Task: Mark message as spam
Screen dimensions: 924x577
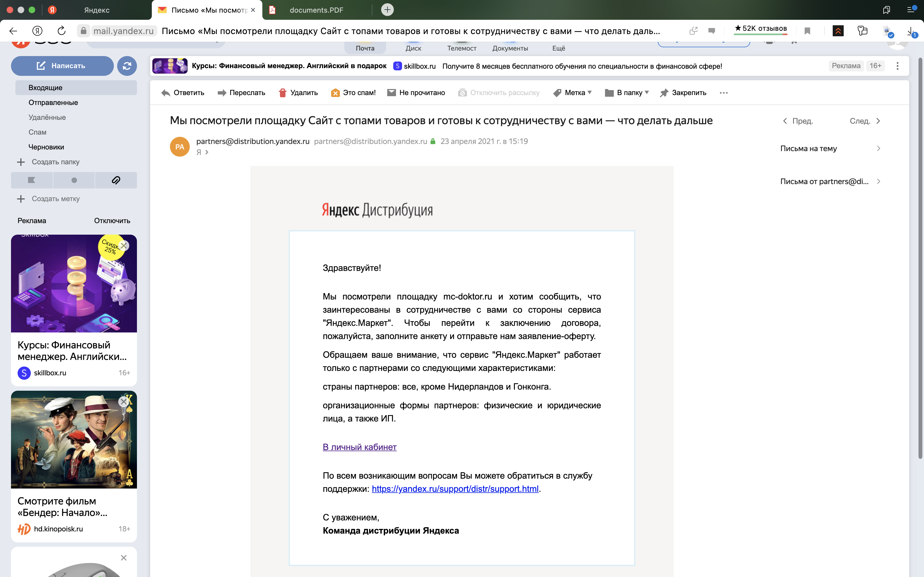Action: click(x=353, y=93)
